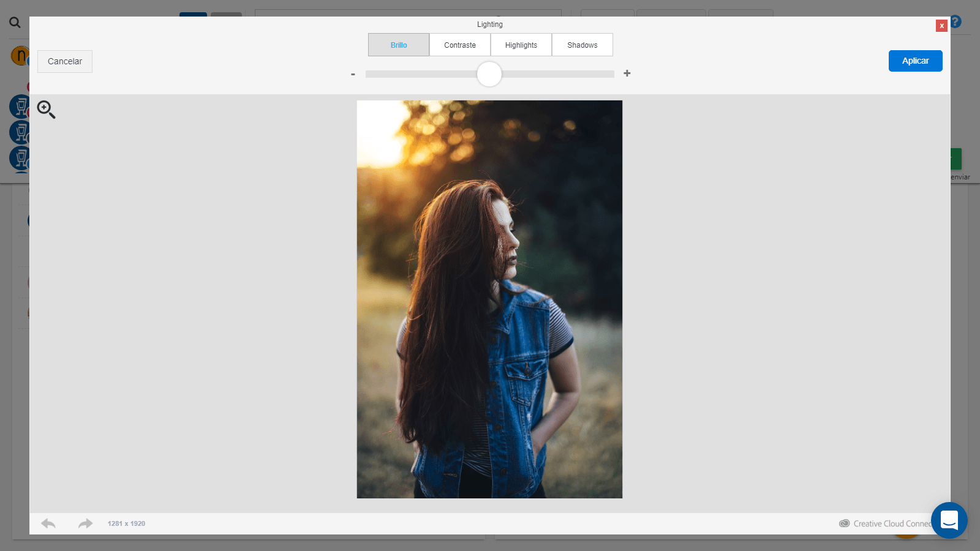
Task: Click the photo preview of the woman
Action: pyautogui.click(x=489, y=299)
